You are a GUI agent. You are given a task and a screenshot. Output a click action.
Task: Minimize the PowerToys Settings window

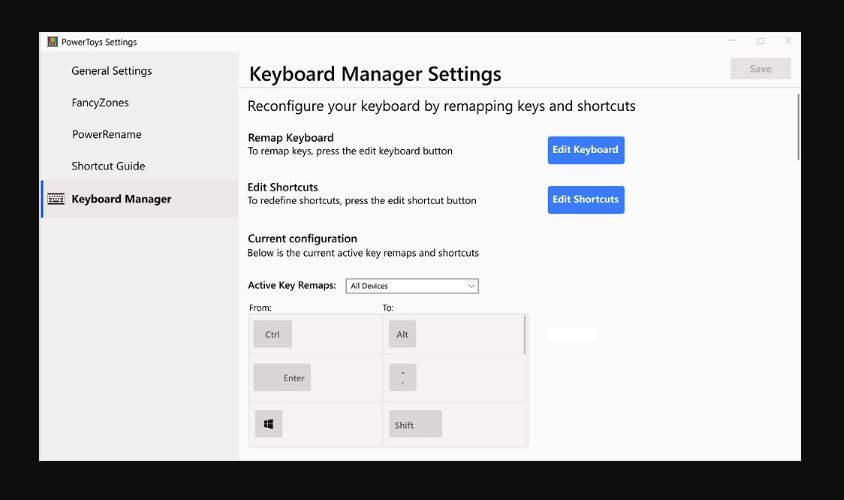click(x=732, y=41)
